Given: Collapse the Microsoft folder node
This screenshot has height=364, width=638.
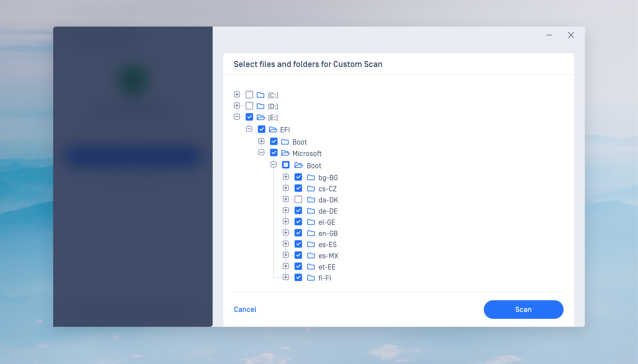Looking at the screenshot, I should (261, 152).
